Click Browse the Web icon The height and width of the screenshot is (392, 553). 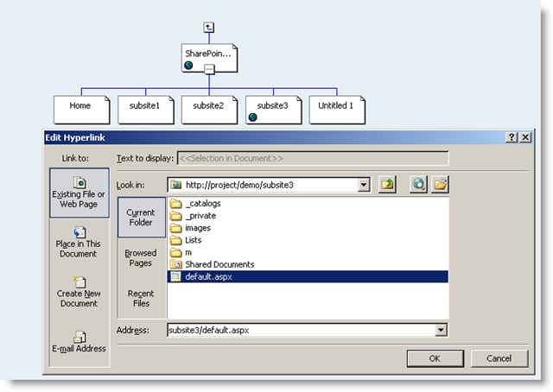tap(418, 185)
